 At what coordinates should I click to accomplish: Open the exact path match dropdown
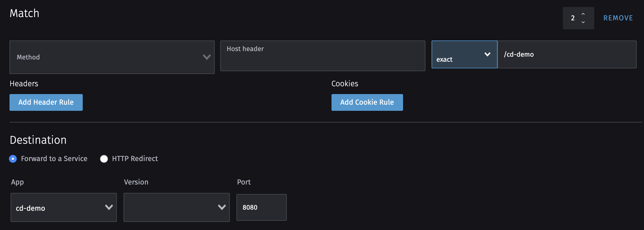pyautogui.click(x=465, y=54)
